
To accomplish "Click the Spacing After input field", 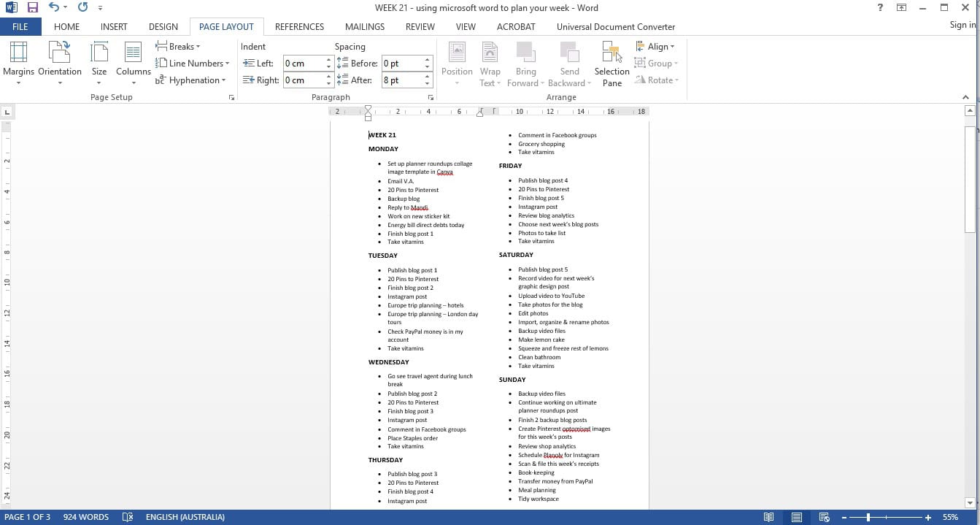I will (402, 80).
